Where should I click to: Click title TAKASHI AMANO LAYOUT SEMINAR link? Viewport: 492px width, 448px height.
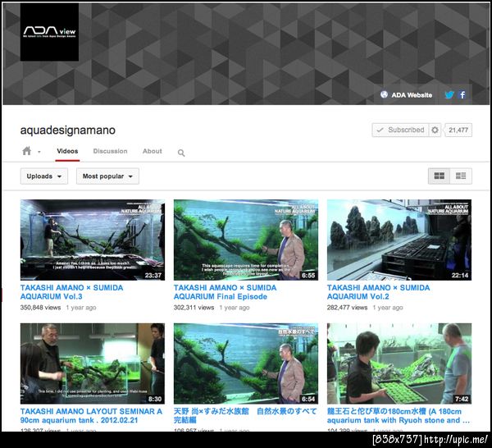[91, 416]
